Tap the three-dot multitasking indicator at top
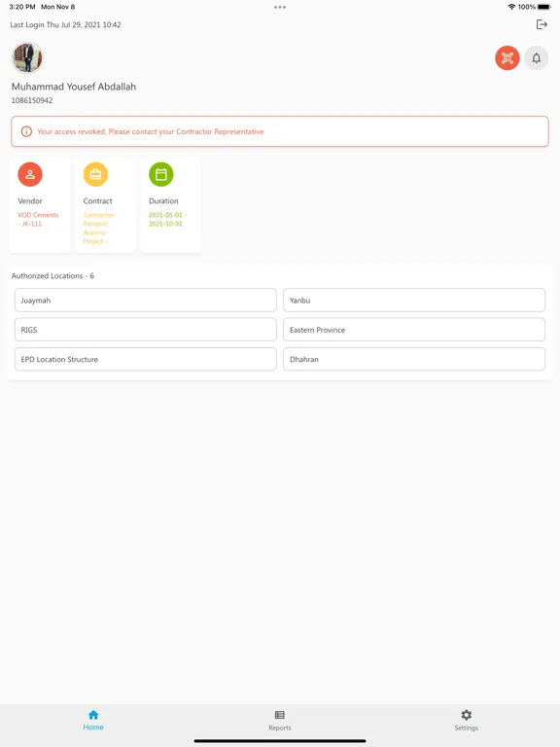The height and width of the screenshot is (747, 560). [280, 7]
